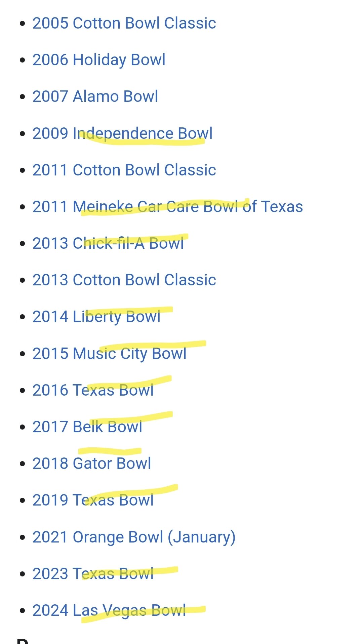This screenshot has height=644, width=363.
Task: Click the yellow highlight stroke above Gator Bowl
Action: [110, 450]
